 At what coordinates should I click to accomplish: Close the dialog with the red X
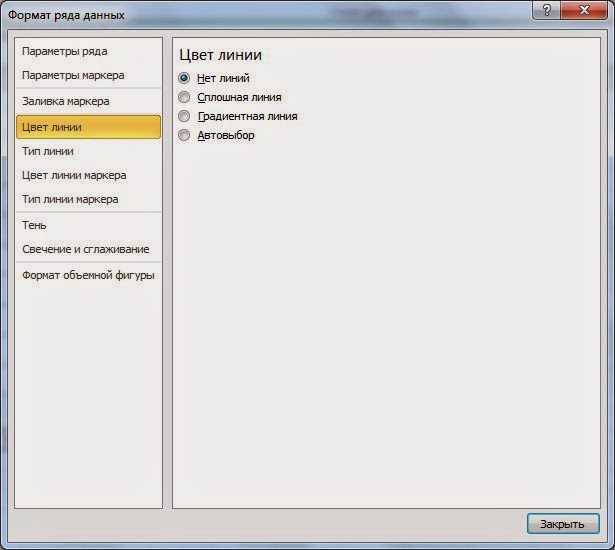(584, 10)
